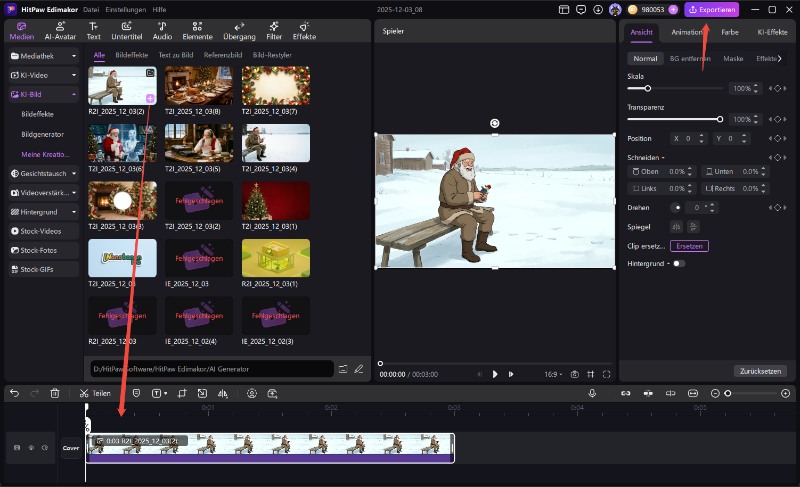
Task: Open the Übergang transitions tab
Action: coord(239,31)
